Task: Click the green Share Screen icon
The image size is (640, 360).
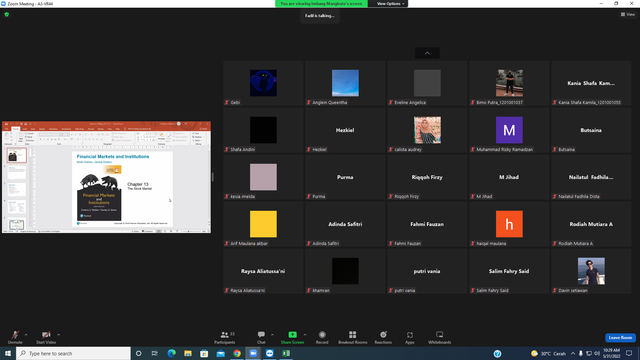Action: pos(292,335)
